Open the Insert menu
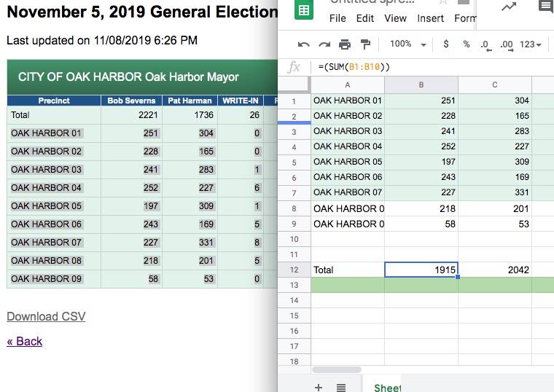554x392 pixels. tap(430, 18)
